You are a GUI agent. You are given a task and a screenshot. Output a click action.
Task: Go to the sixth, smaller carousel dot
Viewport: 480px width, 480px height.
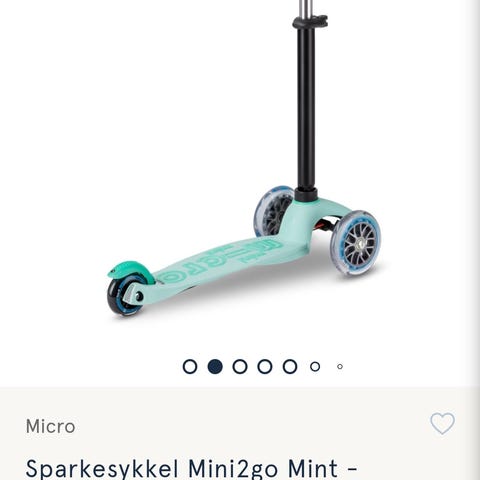315,367
